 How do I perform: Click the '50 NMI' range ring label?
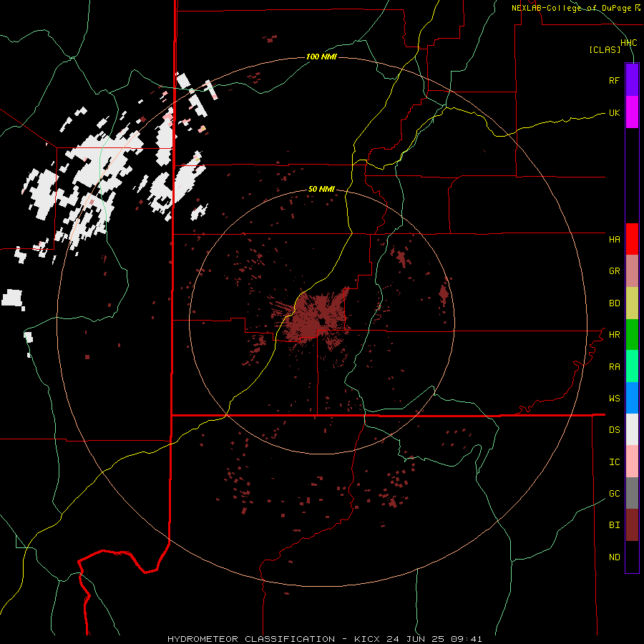tap(321, 190)
